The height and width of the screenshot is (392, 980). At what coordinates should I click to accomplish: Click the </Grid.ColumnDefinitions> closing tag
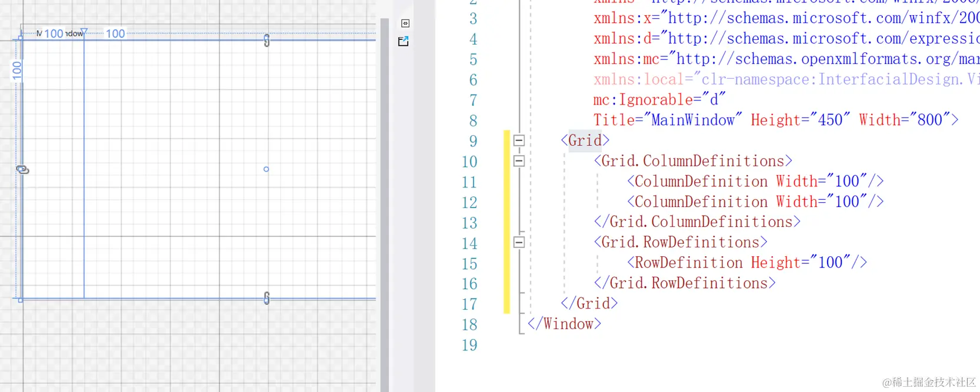(697, 222)
